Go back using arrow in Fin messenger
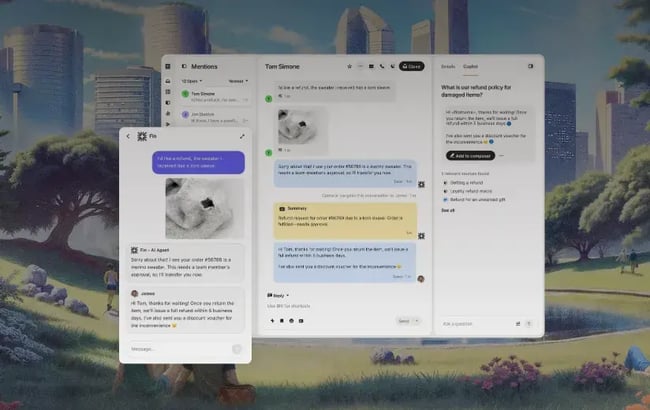 coord(128,136)
